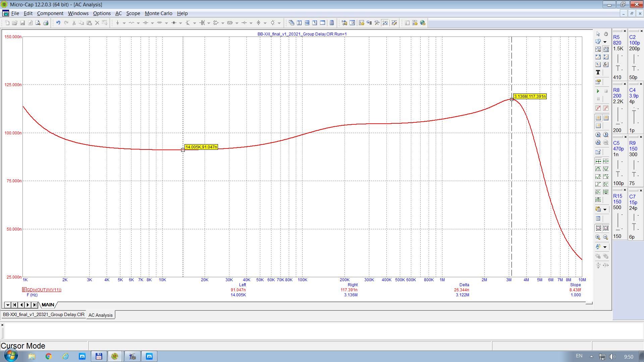Close the C7 slider panel
The height and width of the screenshot is (362, 644).
point(641,190)
